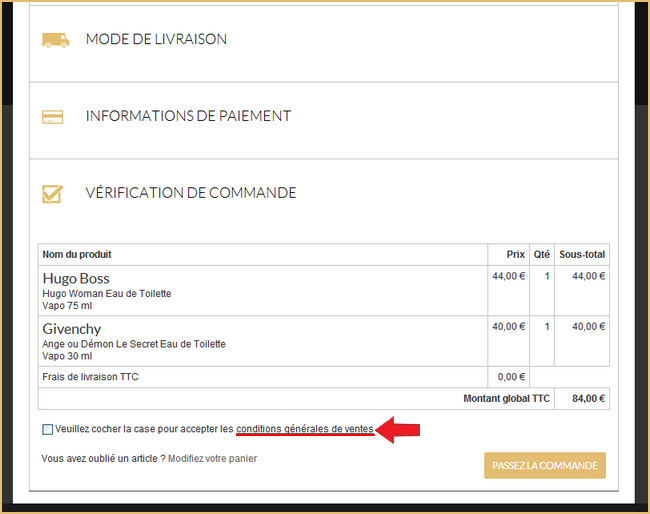Click the Qté column header

[542, 255]
